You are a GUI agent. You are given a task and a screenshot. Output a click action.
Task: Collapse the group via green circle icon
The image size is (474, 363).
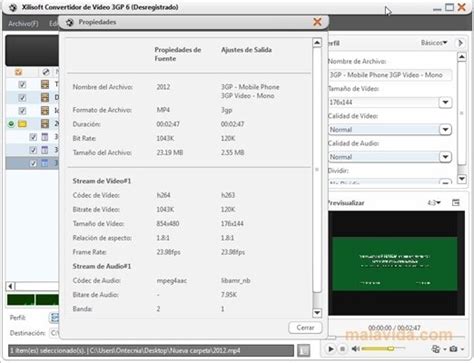click(11, 124)
